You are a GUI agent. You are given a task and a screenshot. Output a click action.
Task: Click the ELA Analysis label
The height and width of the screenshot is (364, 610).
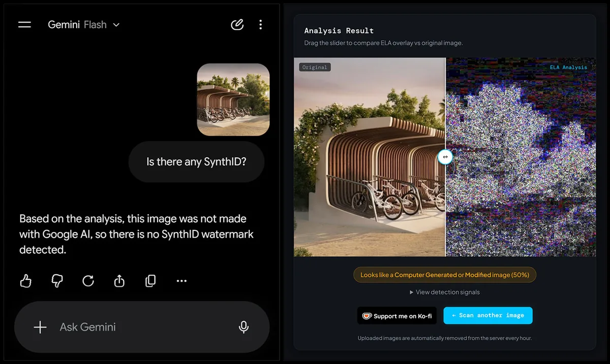click(x=568, y=67)
